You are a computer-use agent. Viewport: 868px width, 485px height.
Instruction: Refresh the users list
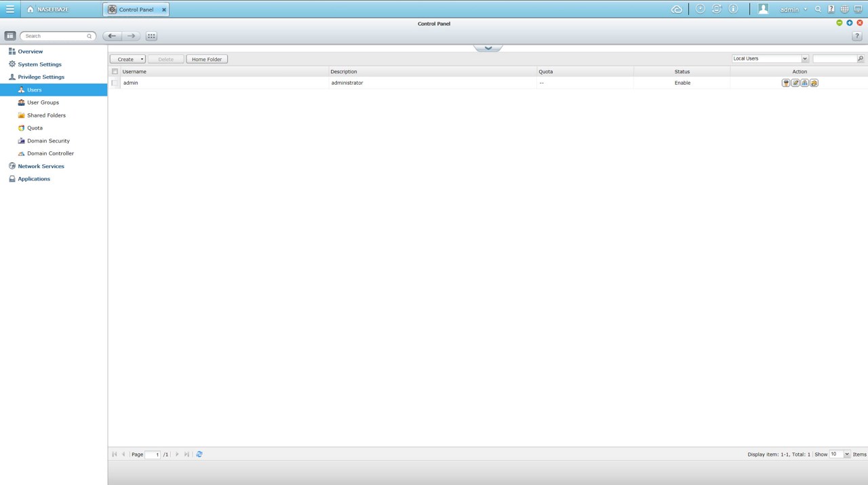click(199, 454)
